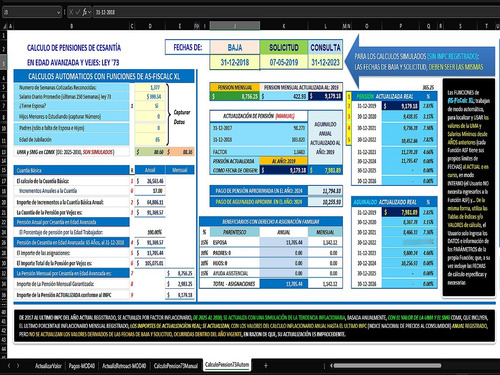This screenshot has height=375, width=500.
Task: Open the CalculoPension73Manual sheet tab
Action: point(176,366)
